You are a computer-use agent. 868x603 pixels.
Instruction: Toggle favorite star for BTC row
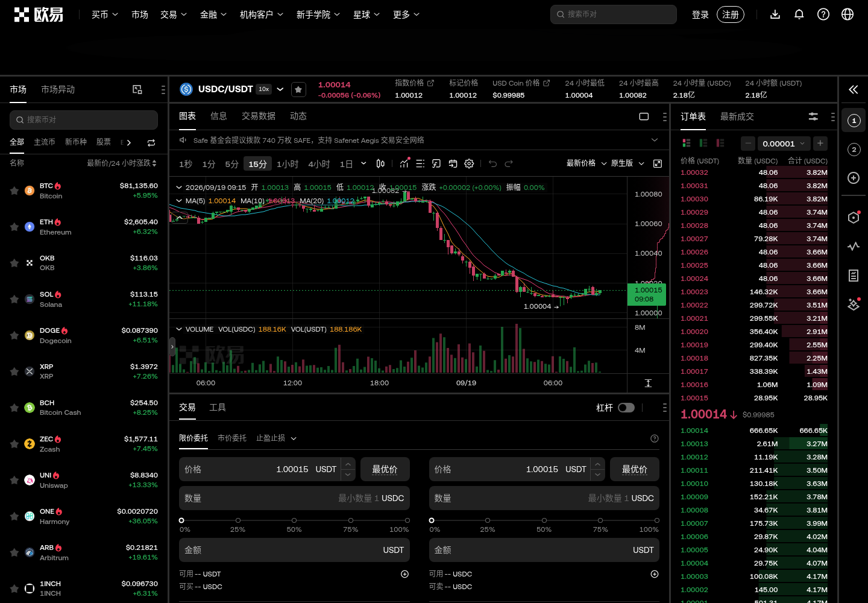(x=14, y=191)
